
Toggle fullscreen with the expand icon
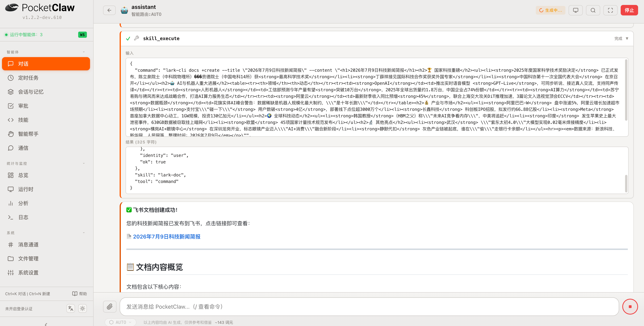pyautogui.click(x=610, y=10)
